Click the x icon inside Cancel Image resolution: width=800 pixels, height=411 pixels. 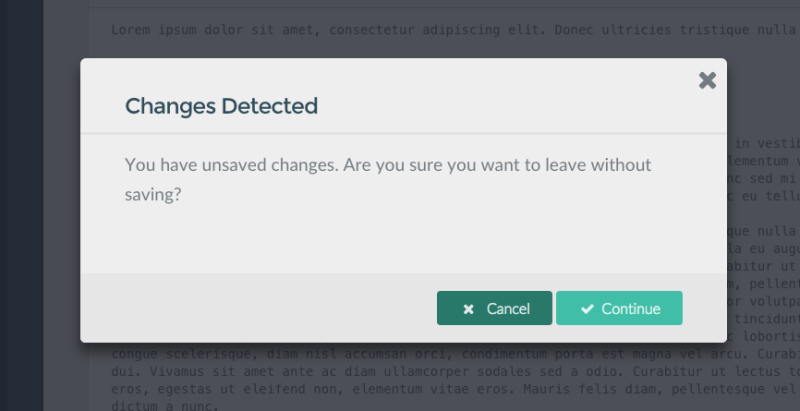pos(468,309)
